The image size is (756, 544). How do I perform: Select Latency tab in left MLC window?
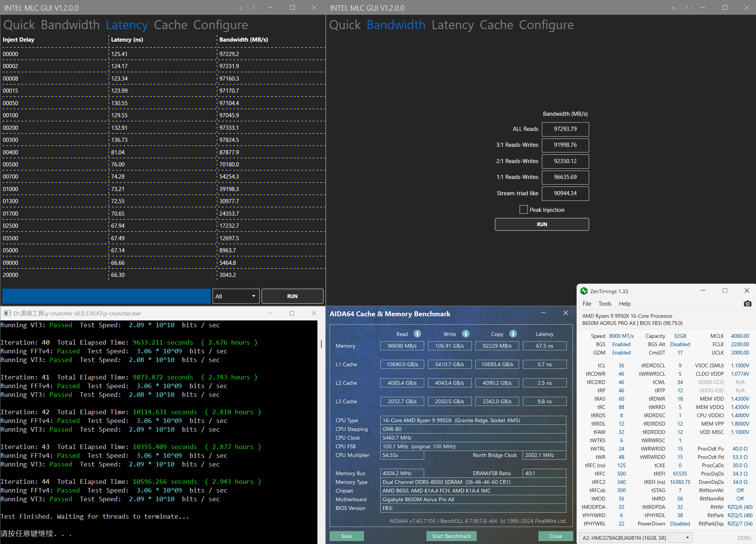[127, 25]
